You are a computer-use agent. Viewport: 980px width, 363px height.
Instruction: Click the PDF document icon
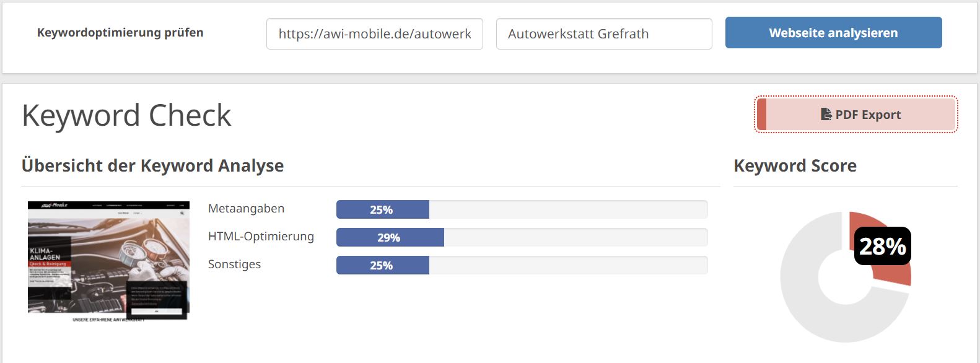[826, 114]
